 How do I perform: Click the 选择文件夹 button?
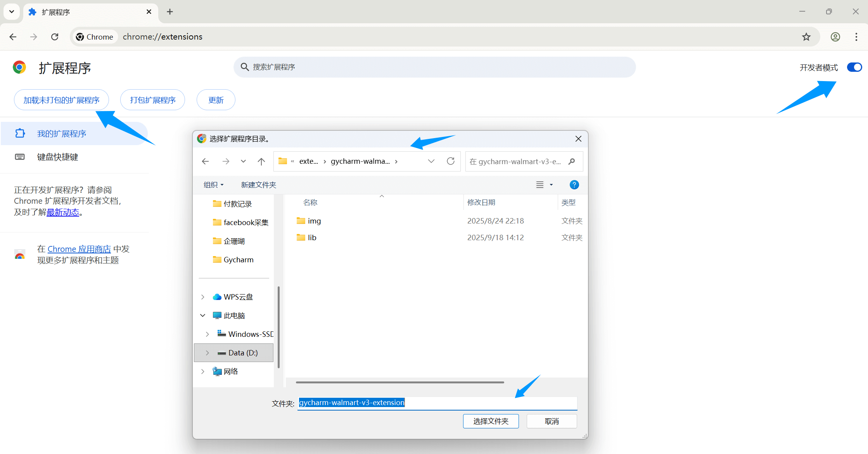point(491,421)
